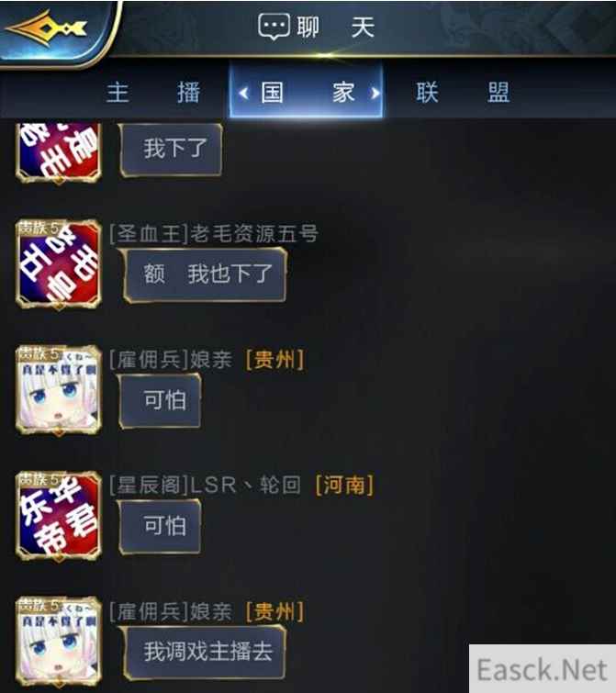This screenshot has height=693, width=616.
Task: Tap the 我调戏主播去 message bubble
Action: [x=205, y=653]
